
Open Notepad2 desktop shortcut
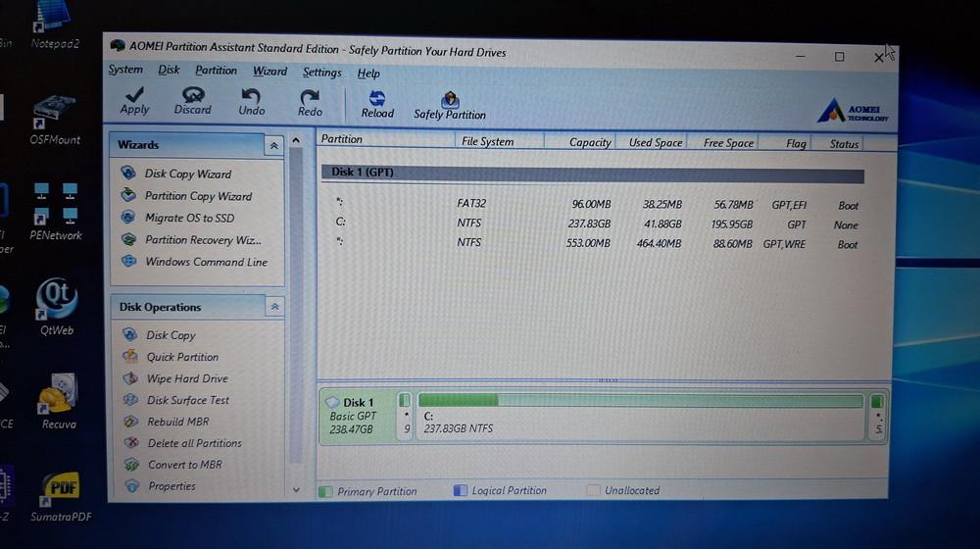click(54, 26)
